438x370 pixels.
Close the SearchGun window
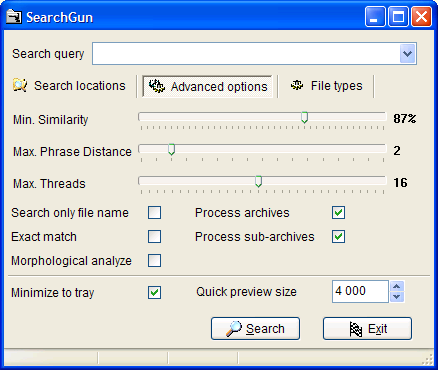point(421,17)
